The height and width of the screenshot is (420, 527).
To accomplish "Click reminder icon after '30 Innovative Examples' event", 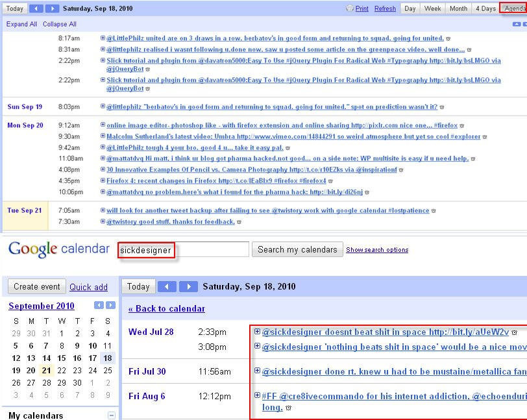I will pyautogui.click(x=401, y=170).
